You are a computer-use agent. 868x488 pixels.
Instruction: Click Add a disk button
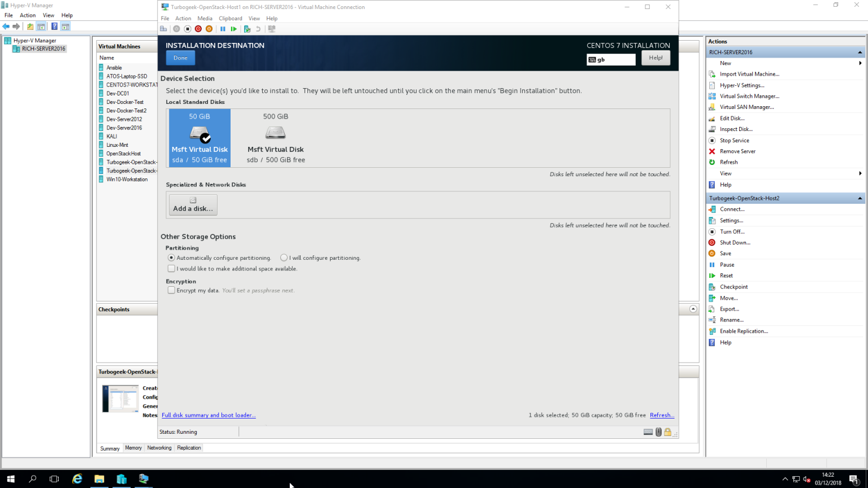193,205
